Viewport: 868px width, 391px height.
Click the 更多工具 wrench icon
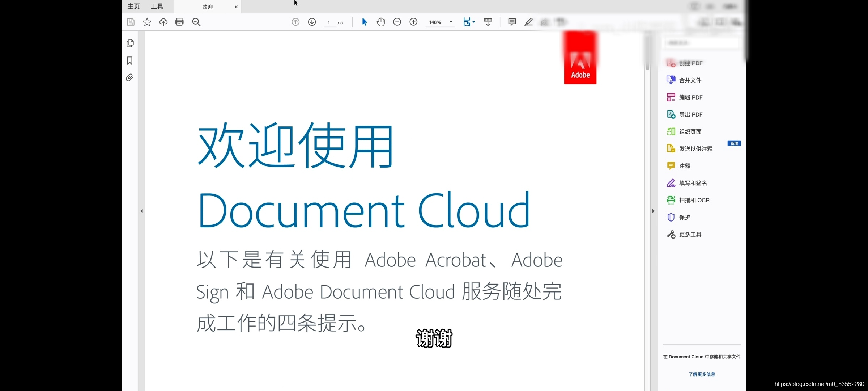click(671, 234)
